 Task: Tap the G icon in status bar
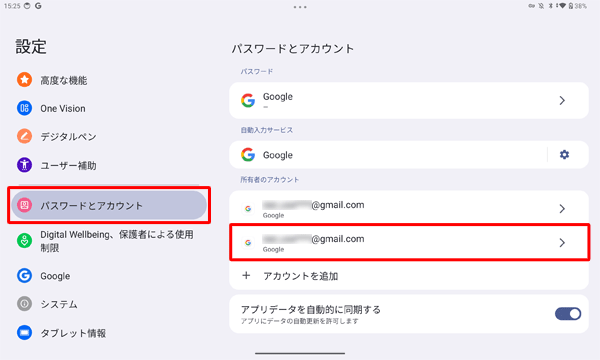coord(38,6)
